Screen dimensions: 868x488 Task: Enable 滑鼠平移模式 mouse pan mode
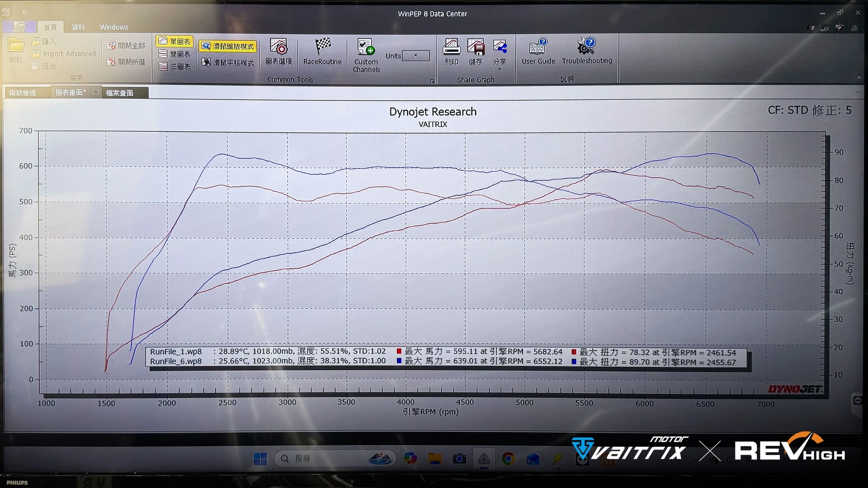[x=228, y=62]
